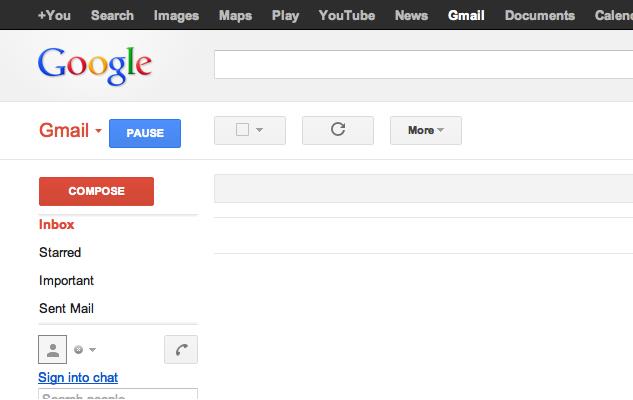Open Documents in the top bar
The height and width of the screenshot is (400, 633).
(540, 15)
